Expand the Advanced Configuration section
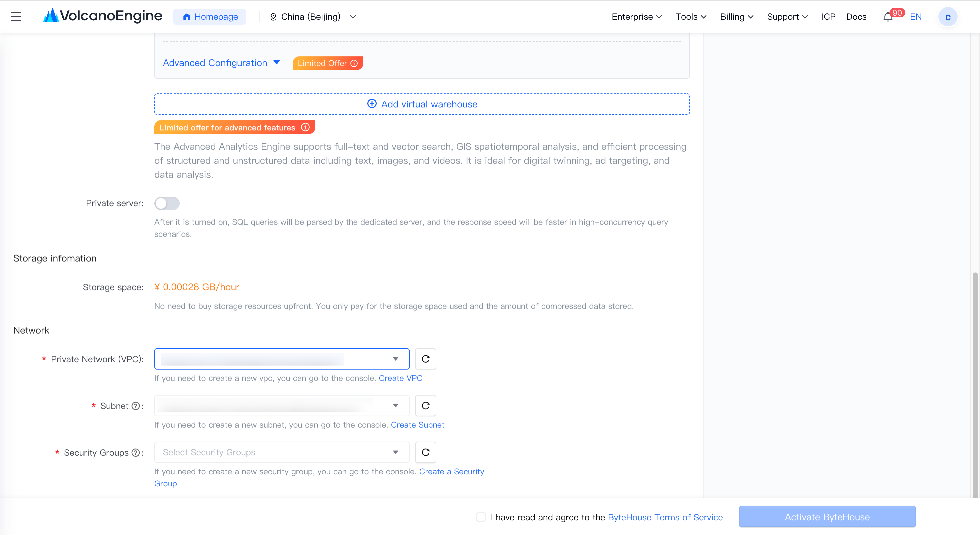The height and width of the screenshot is (535, 980). (221, 63)
